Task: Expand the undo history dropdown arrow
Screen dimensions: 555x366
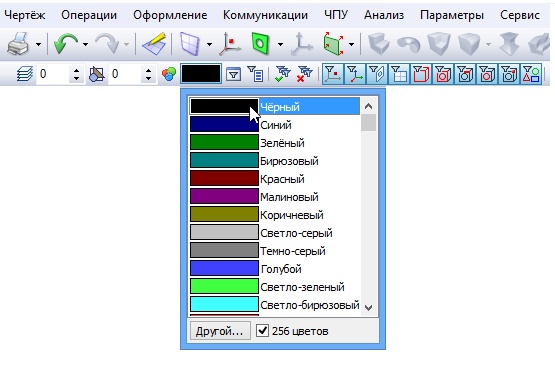Action: pos(85,44)
